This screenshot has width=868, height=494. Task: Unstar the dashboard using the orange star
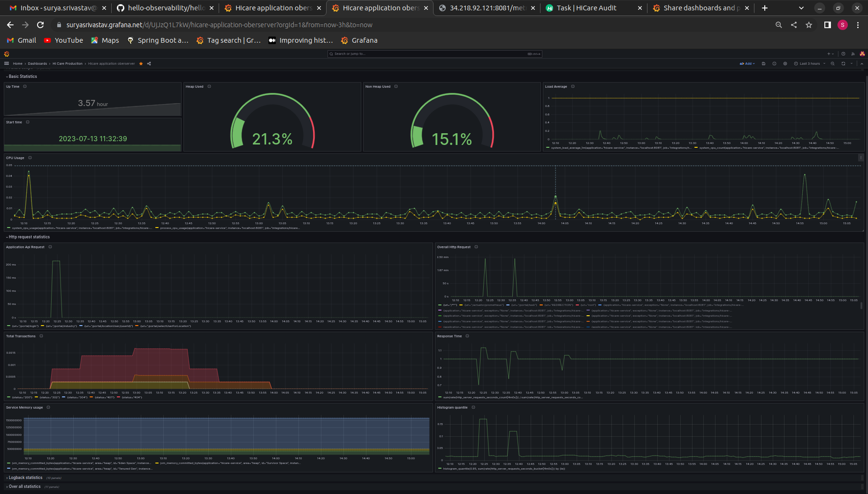click(141, 64)
